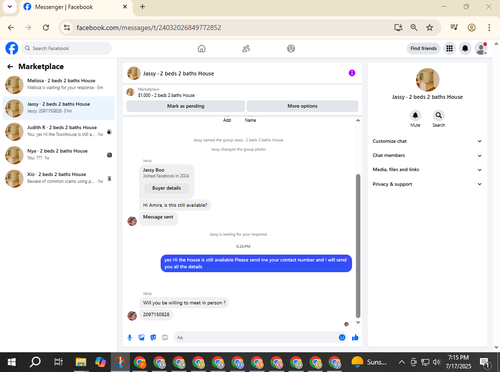Viewport: 500px width, 372px height.
Task: Install app icon in address bar
Action: (398, 28)
